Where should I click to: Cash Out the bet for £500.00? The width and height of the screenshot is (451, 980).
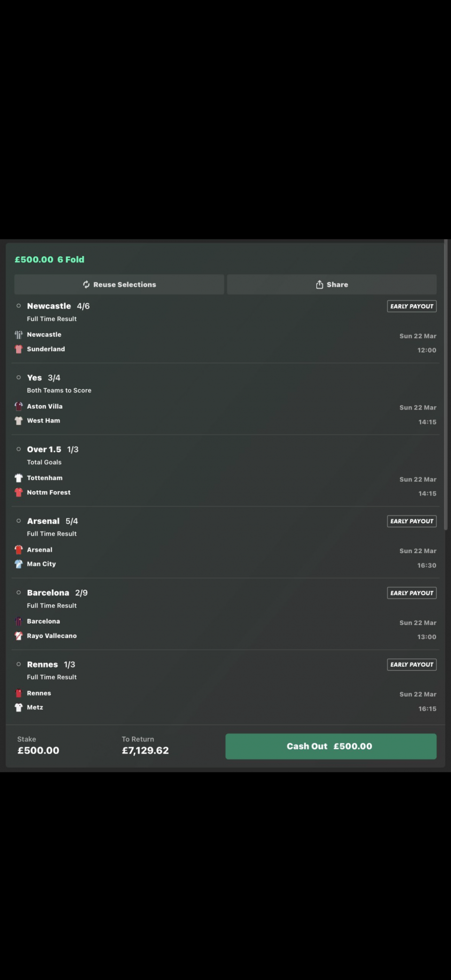pyautogui.click(x=331, y=746)
